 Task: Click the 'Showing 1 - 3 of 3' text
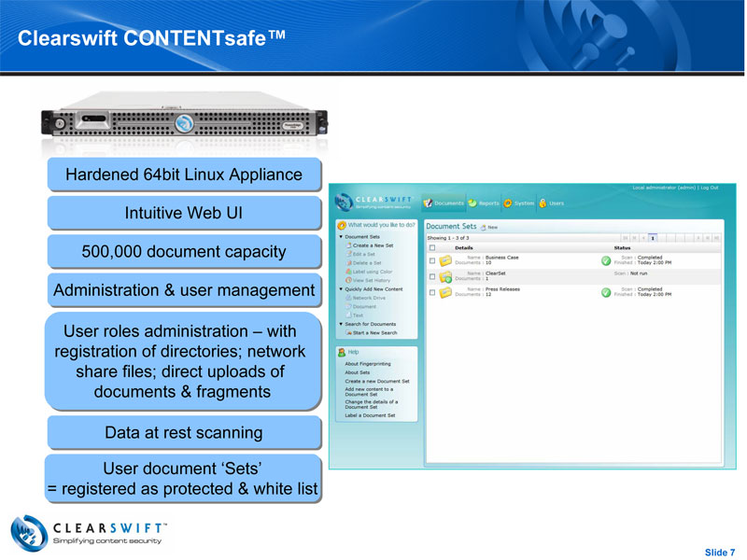point(448,238)
